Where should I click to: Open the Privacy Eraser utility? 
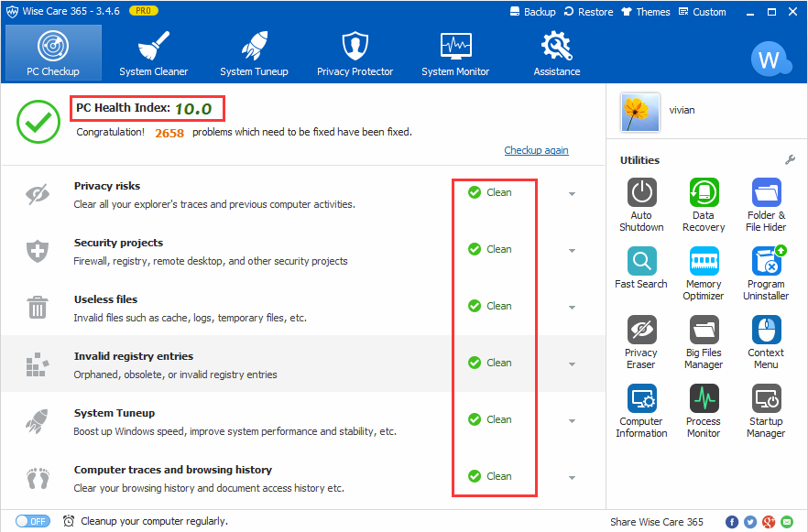click(641, 342)
